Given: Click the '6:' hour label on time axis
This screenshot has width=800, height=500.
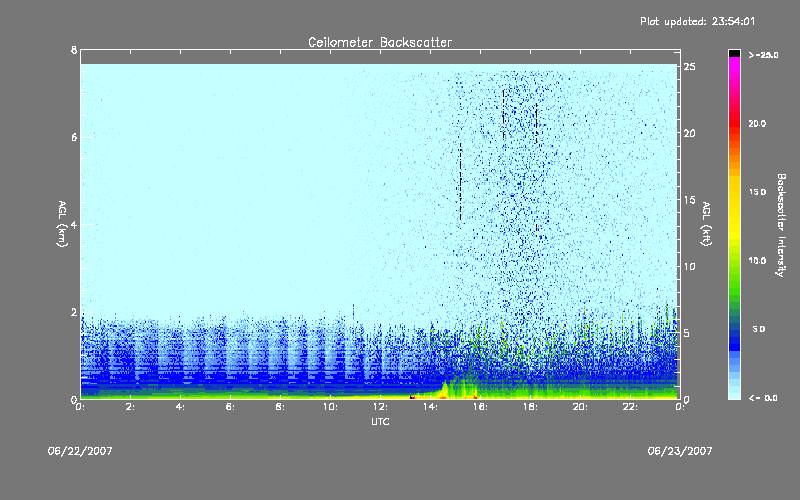Looking at the screenshot, I should click(231, 407).
